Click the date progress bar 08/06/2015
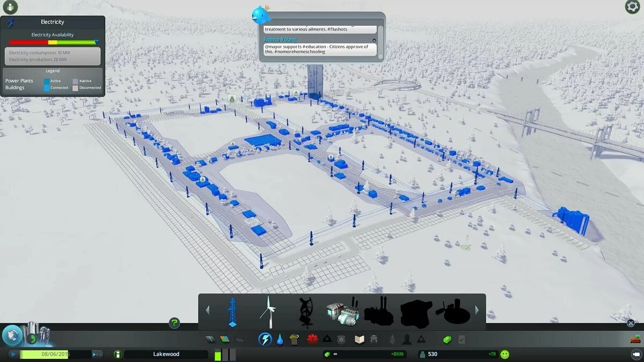Viewport: 644px width, 362px height. [x=55, y=354]
